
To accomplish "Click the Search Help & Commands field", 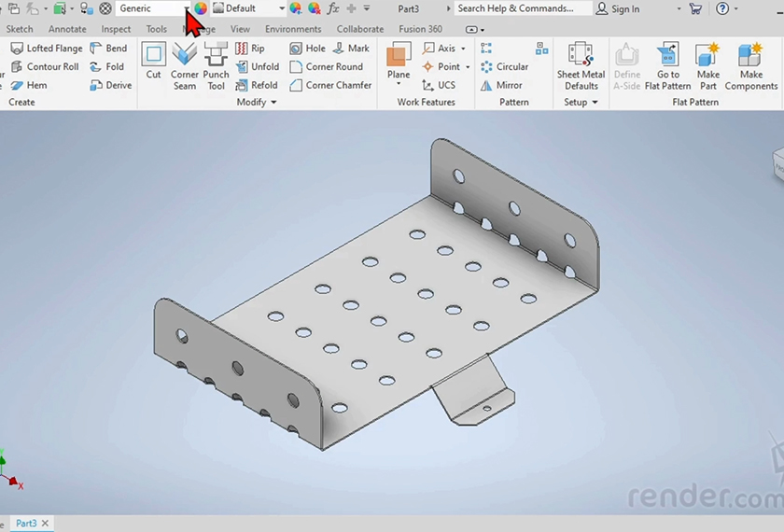I will [521, 8].
